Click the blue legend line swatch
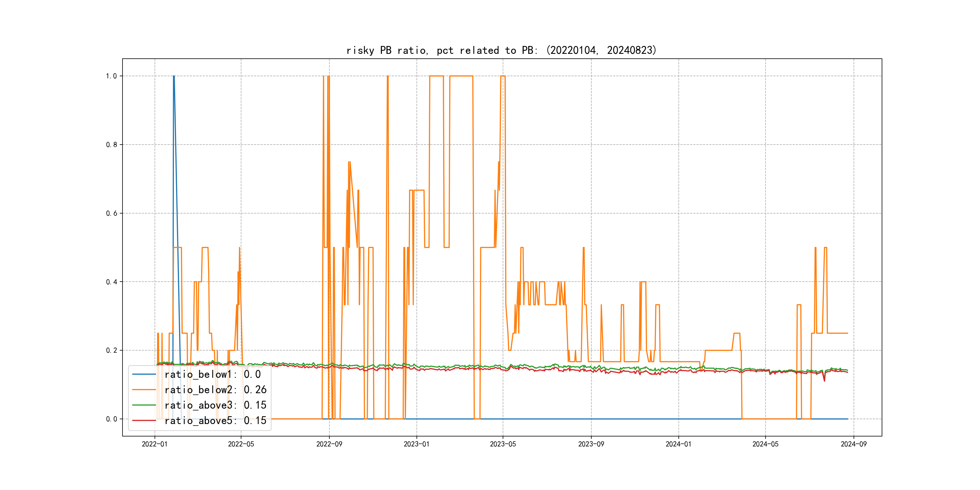This screenshot has width=980, height=490. coord(144,374)
